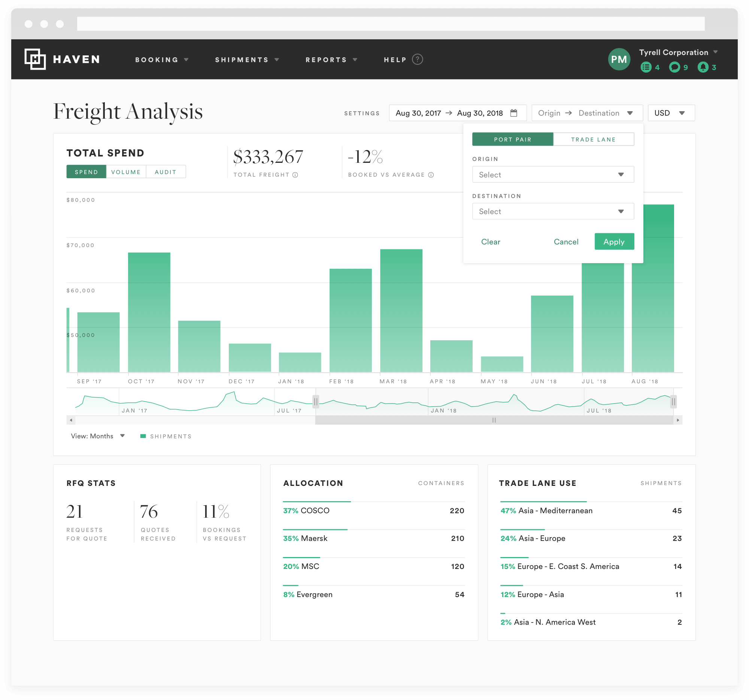The height and width of the screenshot is (700, 749).
Task: Click the Booked vs Average info icon
Action: click(431, 175)
